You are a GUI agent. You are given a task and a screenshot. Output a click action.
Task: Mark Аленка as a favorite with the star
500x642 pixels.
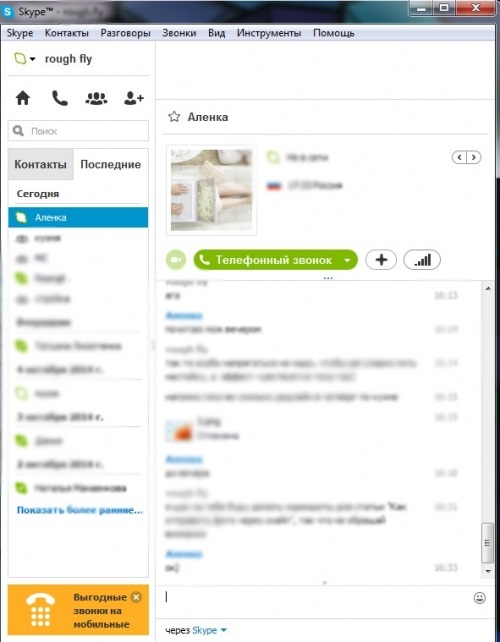(174, 117)
